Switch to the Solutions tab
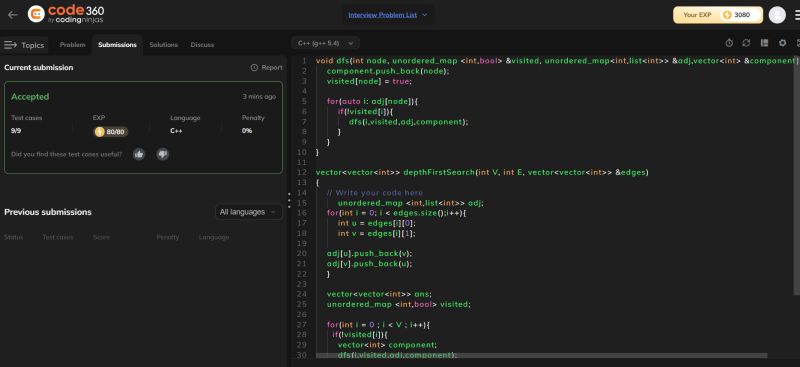800x367 pixels. tap(163, 45)
